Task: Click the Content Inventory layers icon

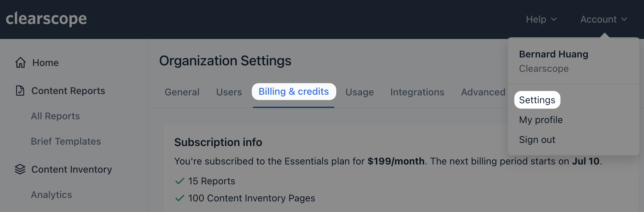Action: [20, 169]
